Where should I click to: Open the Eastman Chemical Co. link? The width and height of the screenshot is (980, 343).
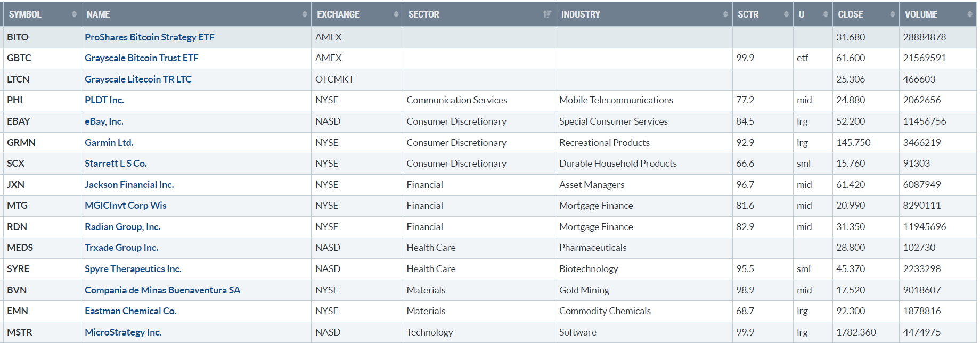click(x=130, y=311)
